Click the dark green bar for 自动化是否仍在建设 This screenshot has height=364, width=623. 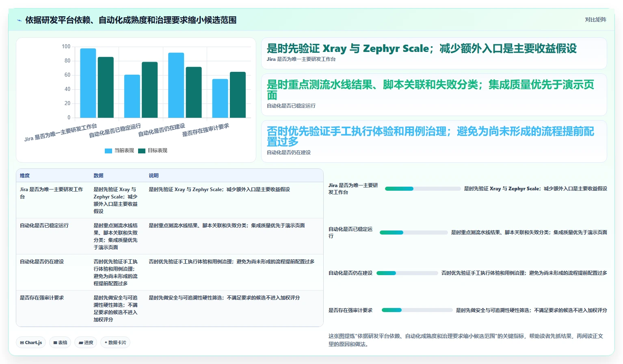pyautogui.click(x=194, y=93)
